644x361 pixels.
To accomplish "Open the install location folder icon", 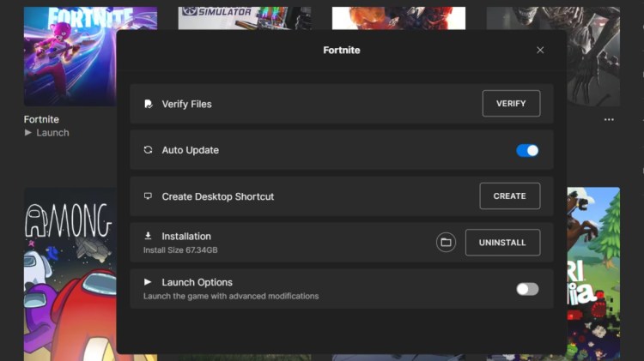I will point(446,243).
